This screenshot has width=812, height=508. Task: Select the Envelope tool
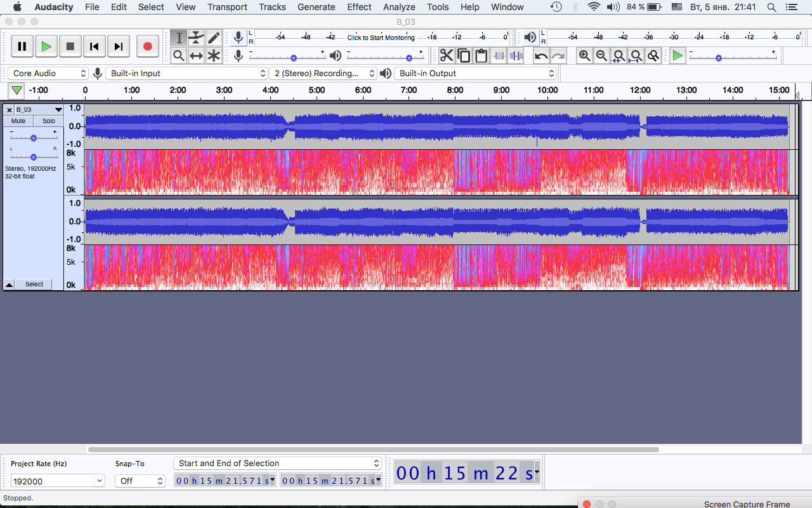coord(196,38)
